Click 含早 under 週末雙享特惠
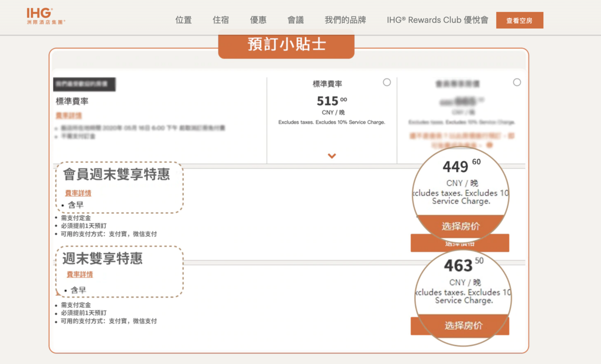 78,290
